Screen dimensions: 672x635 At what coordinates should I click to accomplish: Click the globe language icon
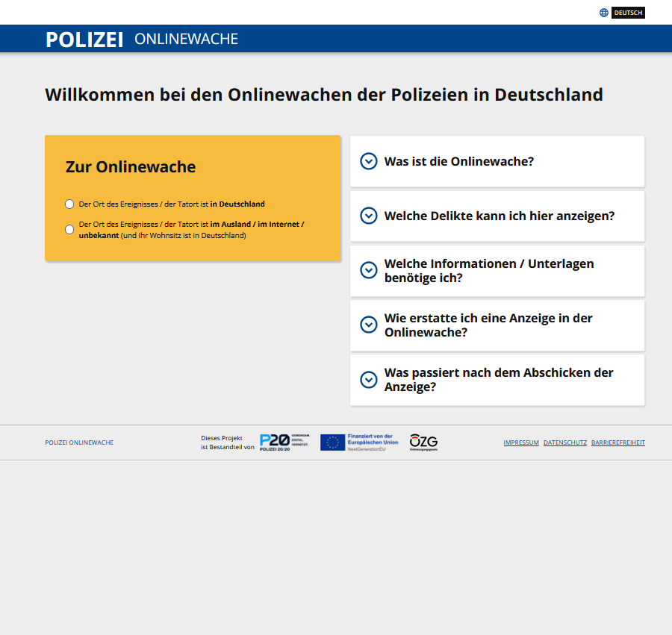[603, 13]
